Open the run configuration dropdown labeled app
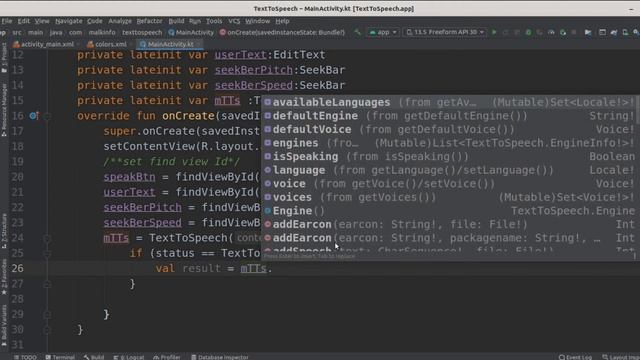This screenshot has width=640, height=360. 383,32
